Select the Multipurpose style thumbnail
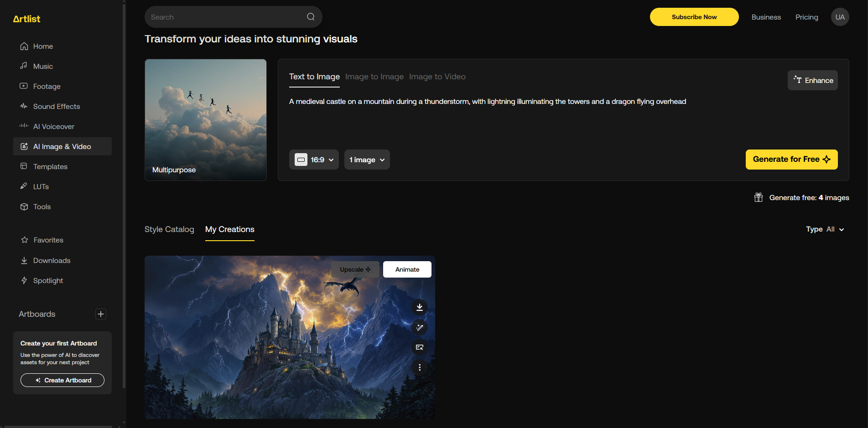Screen dimensions: 868x428 [x=206, y=120]
